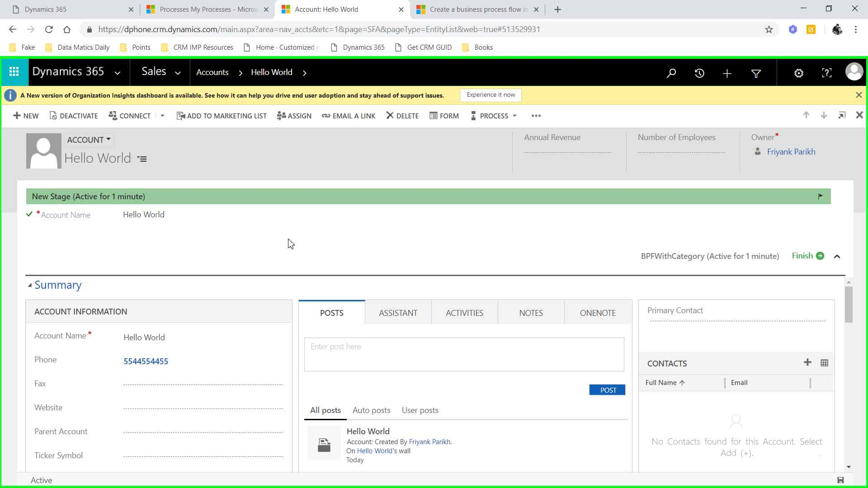Open settings gear in Dynamics header
This screenshot has height=488, width=868.
(x=799, y=73)
